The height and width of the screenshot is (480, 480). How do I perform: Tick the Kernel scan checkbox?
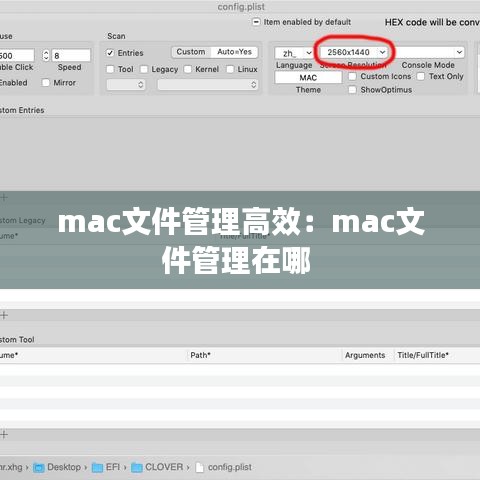click(x=188, y=69)
